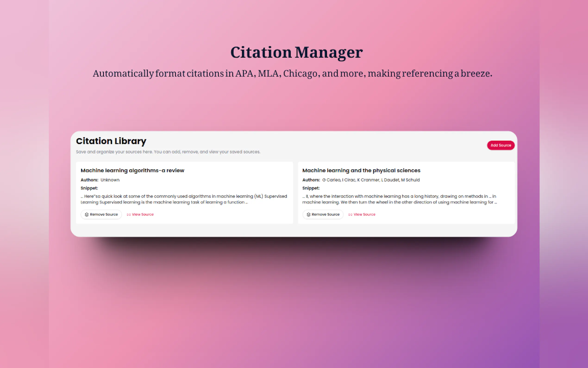Click the 'Citation Manager' page title
The height and width of the screenshot is (368, 588).
[296, 52]
